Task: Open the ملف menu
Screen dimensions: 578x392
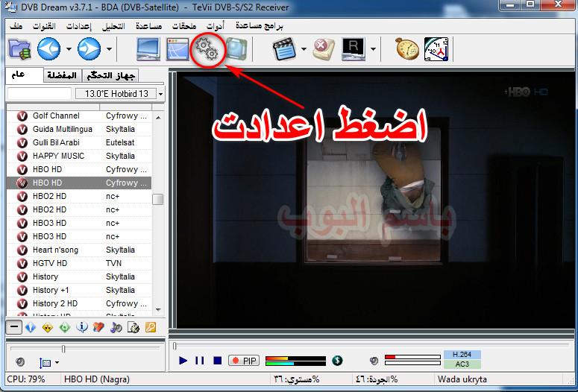Action: click(x=16, y=26)
